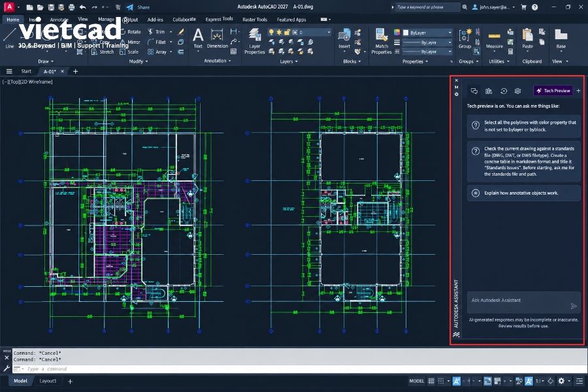Image resolution: width=588 pixels, height=392 pixels.
Task: Click the 'Select all the polylines' suggestion
Action: 524,126
